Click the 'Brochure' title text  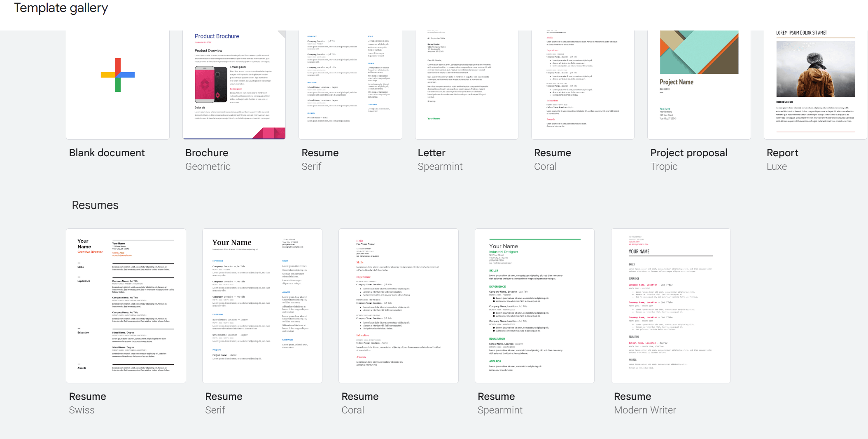click(207, 153)
